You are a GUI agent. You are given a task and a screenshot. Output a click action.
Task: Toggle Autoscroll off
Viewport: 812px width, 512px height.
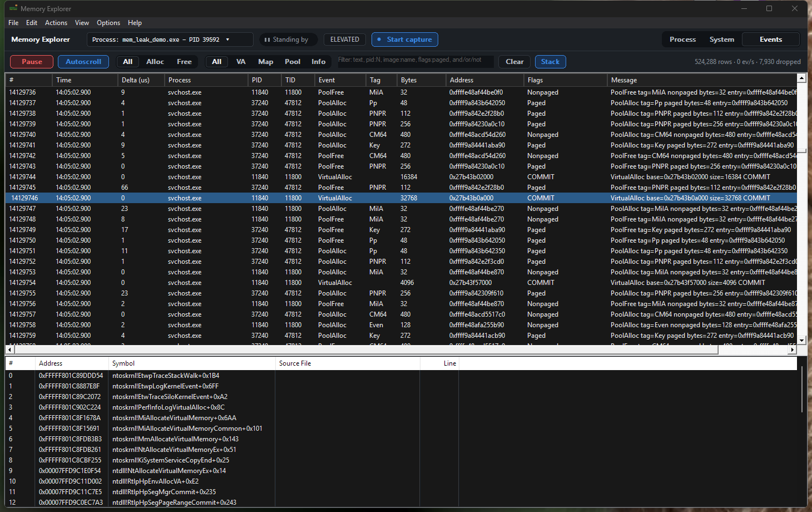(83, 62)
